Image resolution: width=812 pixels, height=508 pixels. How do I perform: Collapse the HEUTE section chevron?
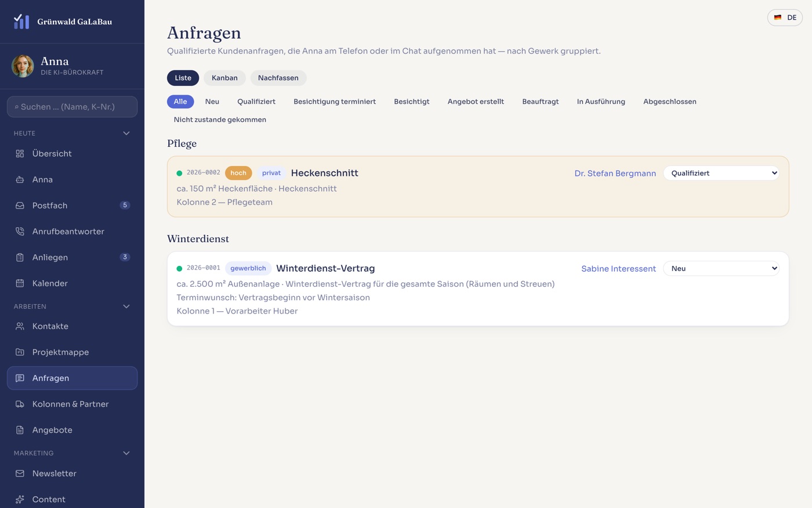[x=126, y=134]
